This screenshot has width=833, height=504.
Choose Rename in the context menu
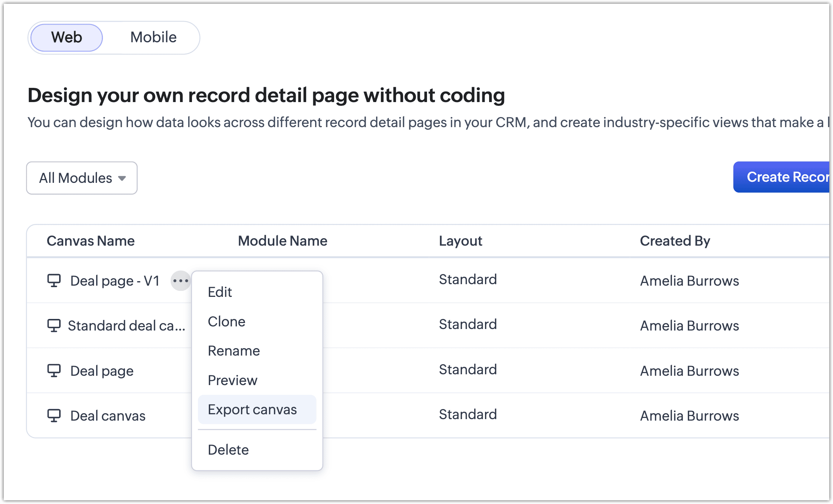click(234, 351)
